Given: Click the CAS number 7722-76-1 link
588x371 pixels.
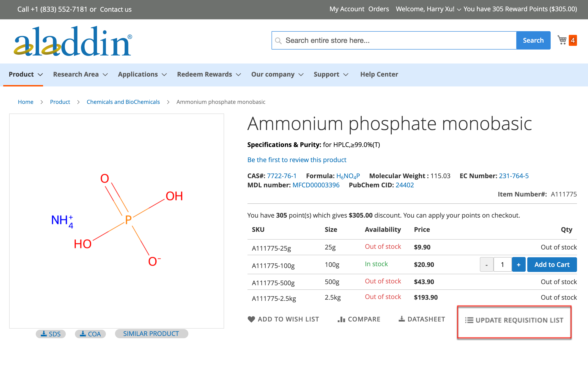Looking at the screenshot, I should pos(282,176).
